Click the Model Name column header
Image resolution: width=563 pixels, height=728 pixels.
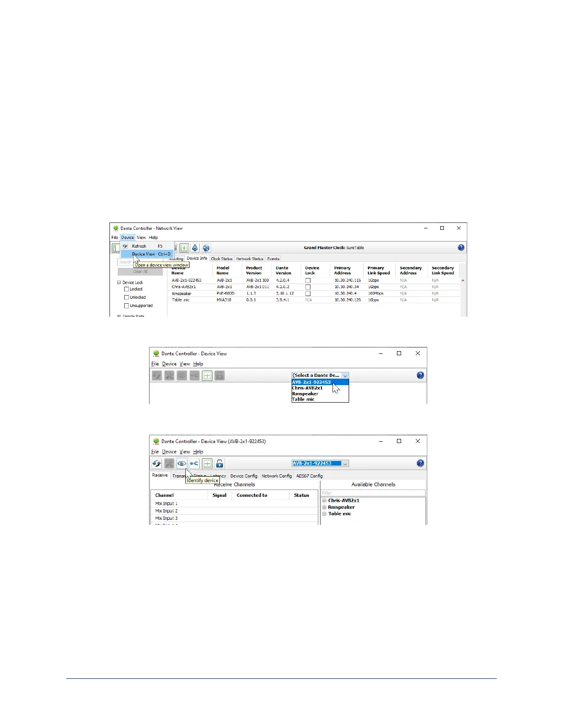(x=228, y=270)
